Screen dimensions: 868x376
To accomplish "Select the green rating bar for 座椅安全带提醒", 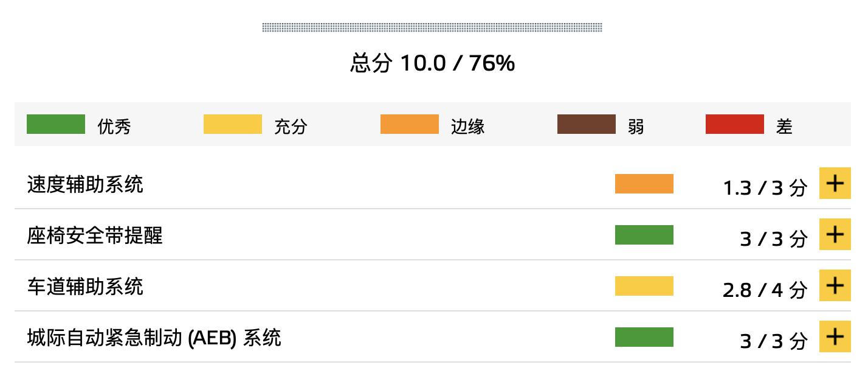I will (644, 235).
